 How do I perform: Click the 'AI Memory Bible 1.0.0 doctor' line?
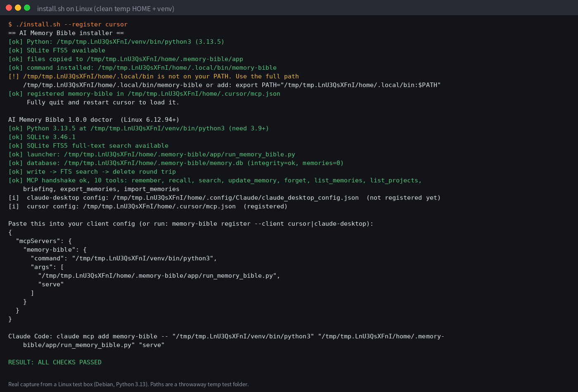(x=94, y=120)
